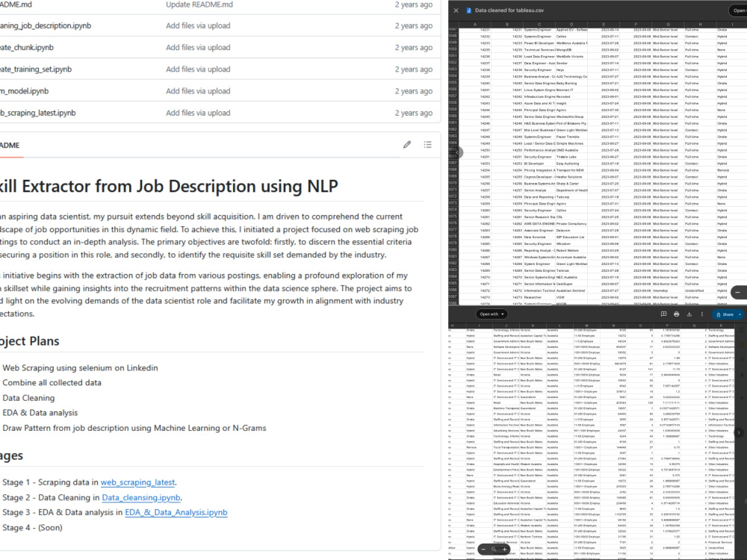This screenshot has width=747, height=560.
Task: Click the add comment icon in lower preview toolbar
Action: 663,314
